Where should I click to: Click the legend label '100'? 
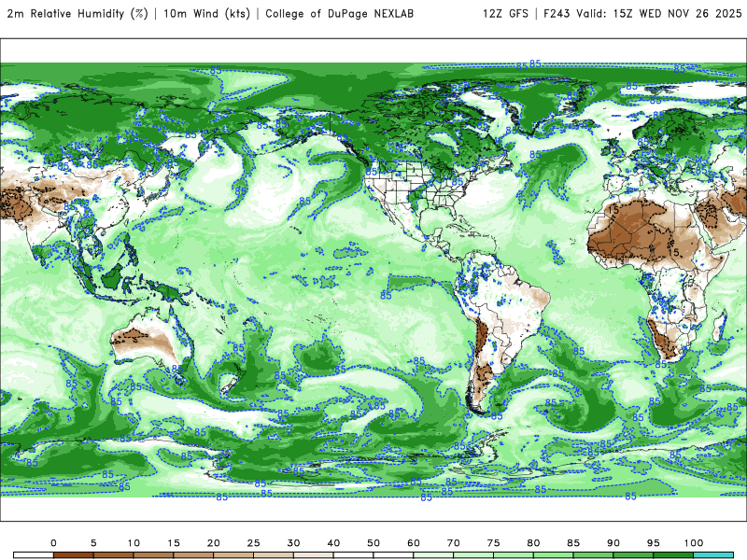(694, 543)
